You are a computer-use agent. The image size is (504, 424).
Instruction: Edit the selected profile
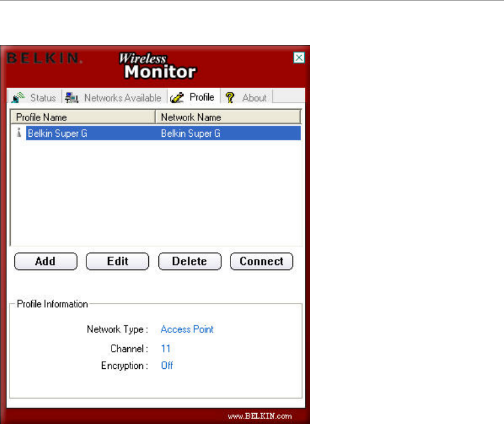pyautogui.click(x=118, y=261)
